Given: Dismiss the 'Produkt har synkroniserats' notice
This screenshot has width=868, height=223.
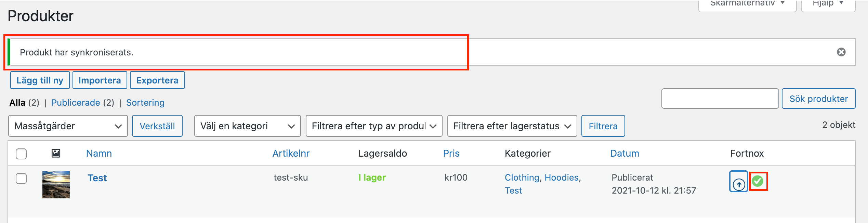Looking at the screenshot, I should click(841, 52).
